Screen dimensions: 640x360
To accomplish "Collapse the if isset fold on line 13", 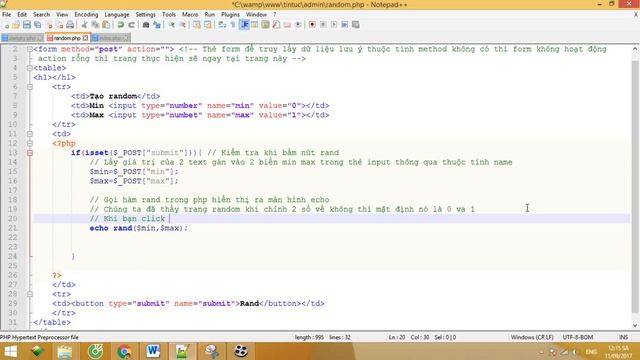I will 30,153.
